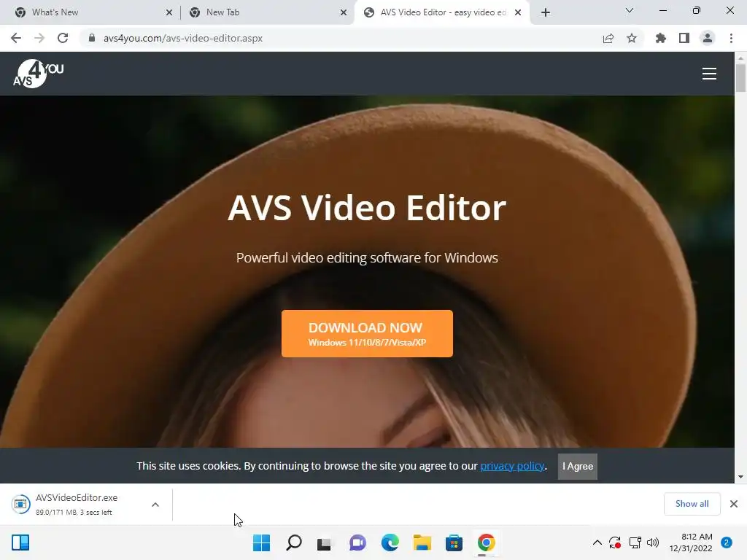
Task: Accept cookies with I Agree
Action: click(578, 466)
